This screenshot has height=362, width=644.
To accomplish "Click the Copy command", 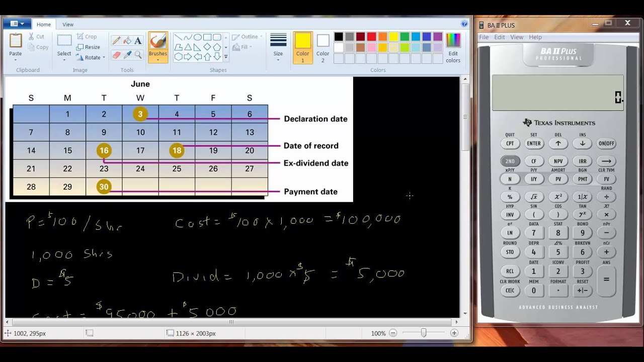I will click(38, 47).
